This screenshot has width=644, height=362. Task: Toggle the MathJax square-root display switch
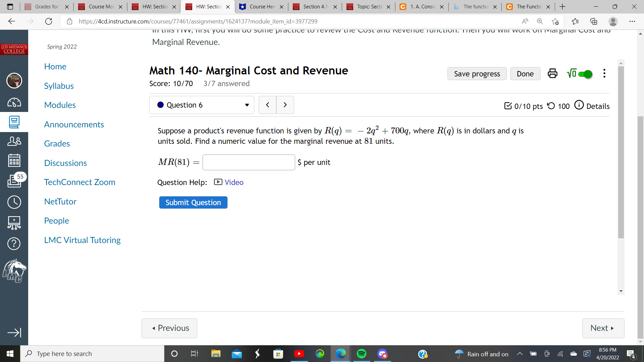tap(585, 74)
